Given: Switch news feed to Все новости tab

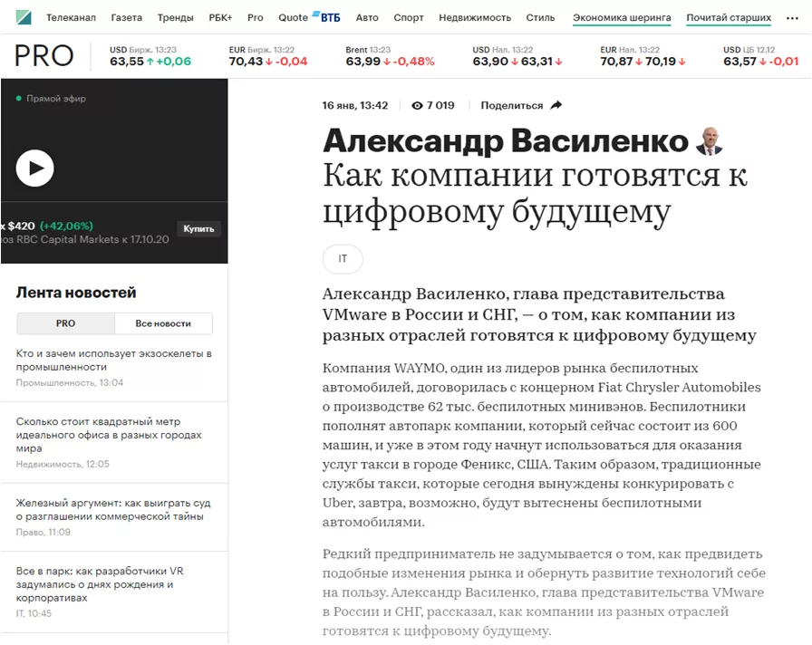Looking at the screenshot, I should [163, 323].
